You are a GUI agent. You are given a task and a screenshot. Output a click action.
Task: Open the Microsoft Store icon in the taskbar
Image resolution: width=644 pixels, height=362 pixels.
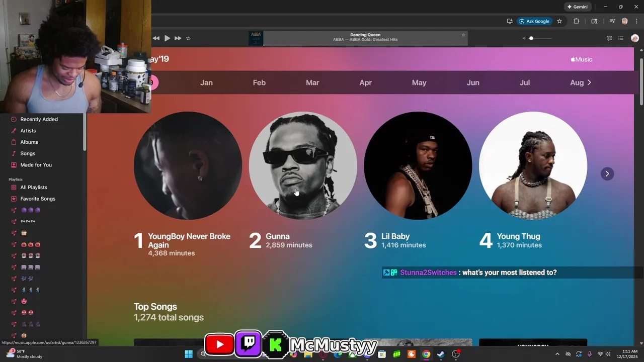[x=382, y=354]
